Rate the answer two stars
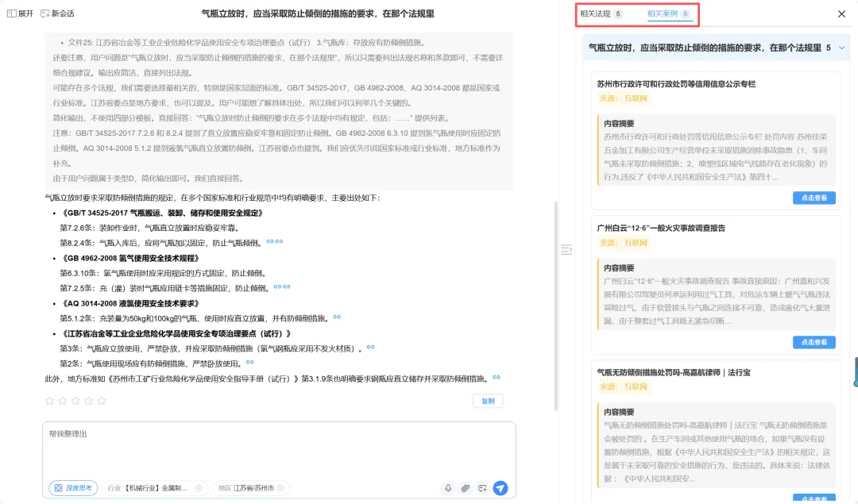Image resolution: width=858 pixels, height=504 pixels. (63, 402)
